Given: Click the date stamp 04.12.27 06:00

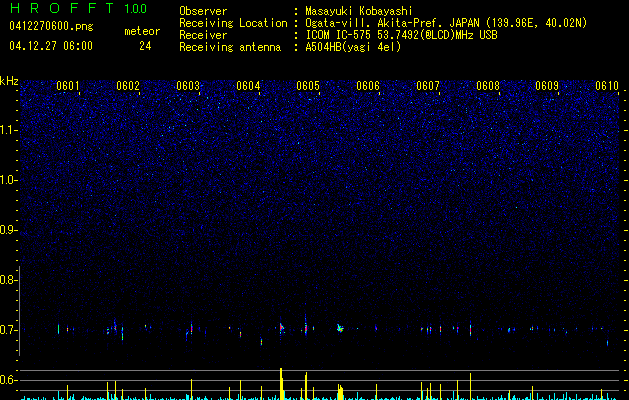Looking at the screenshot, I should tap(51, 46).
